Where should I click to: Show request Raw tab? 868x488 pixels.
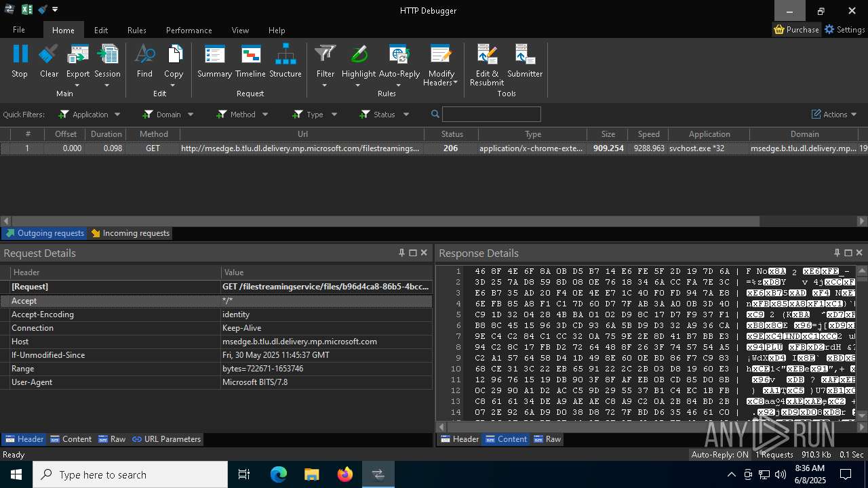point(111,439)
